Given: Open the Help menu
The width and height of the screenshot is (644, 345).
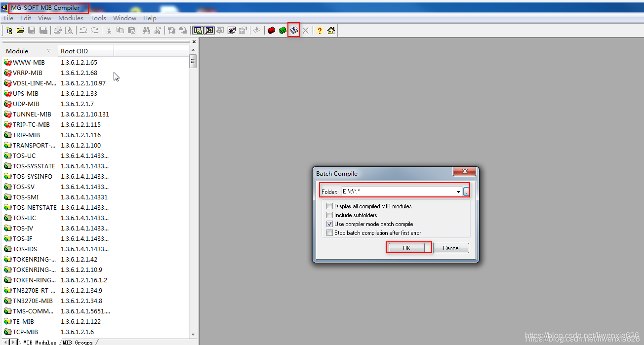Looking at the screenshot, I should pyautogui.click(x=150, y=18).
